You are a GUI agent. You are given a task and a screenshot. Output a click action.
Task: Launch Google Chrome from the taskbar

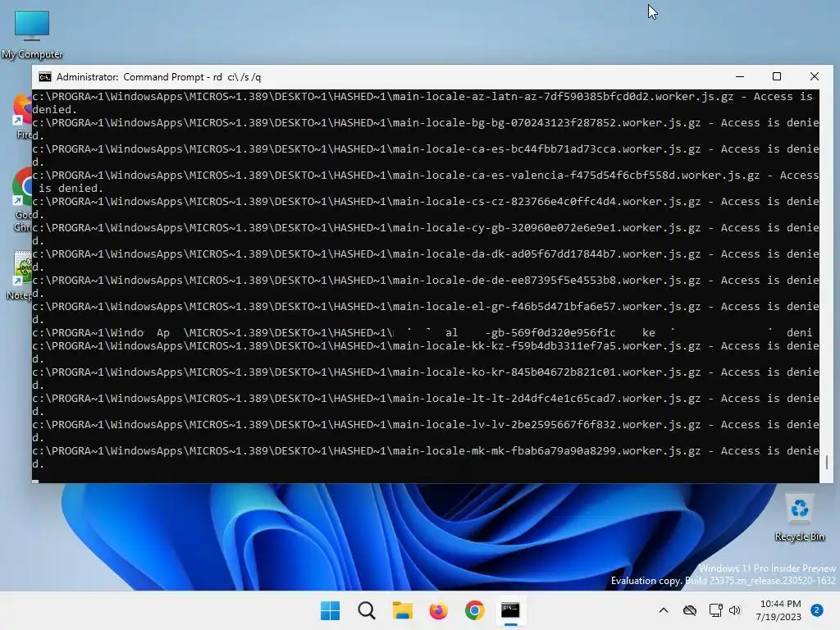475,610
